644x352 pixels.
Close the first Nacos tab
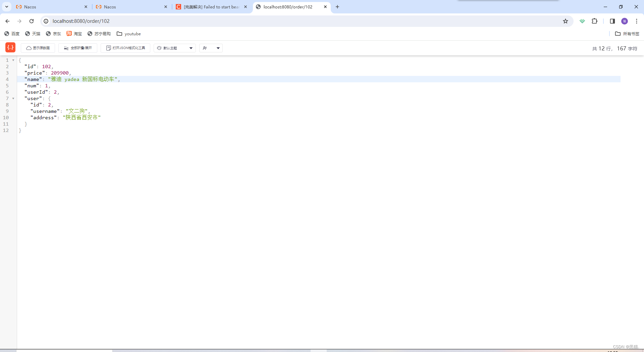pos(86,7)
